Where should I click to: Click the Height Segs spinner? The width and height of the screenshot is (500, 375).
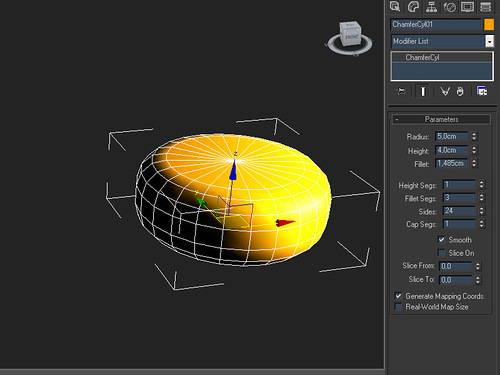(481, 184)
